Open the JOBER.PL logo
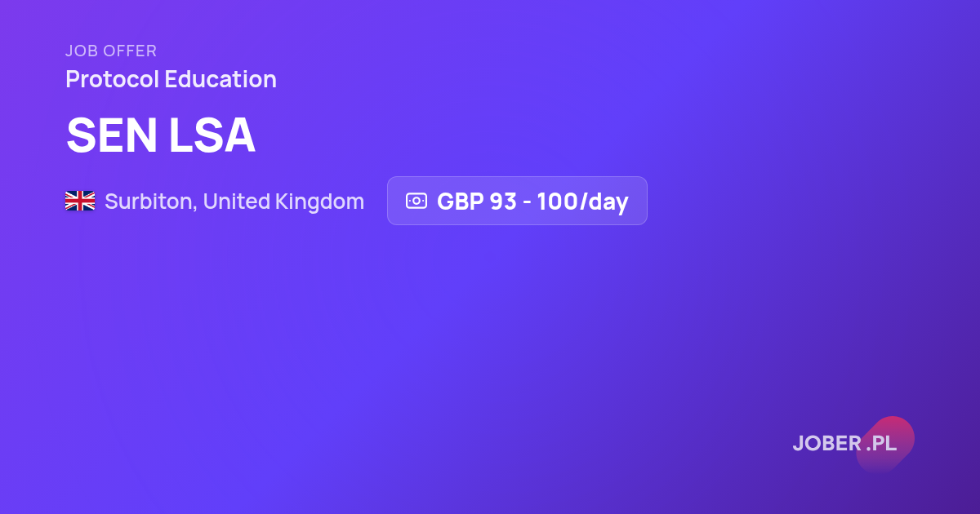 click(844, 444)
